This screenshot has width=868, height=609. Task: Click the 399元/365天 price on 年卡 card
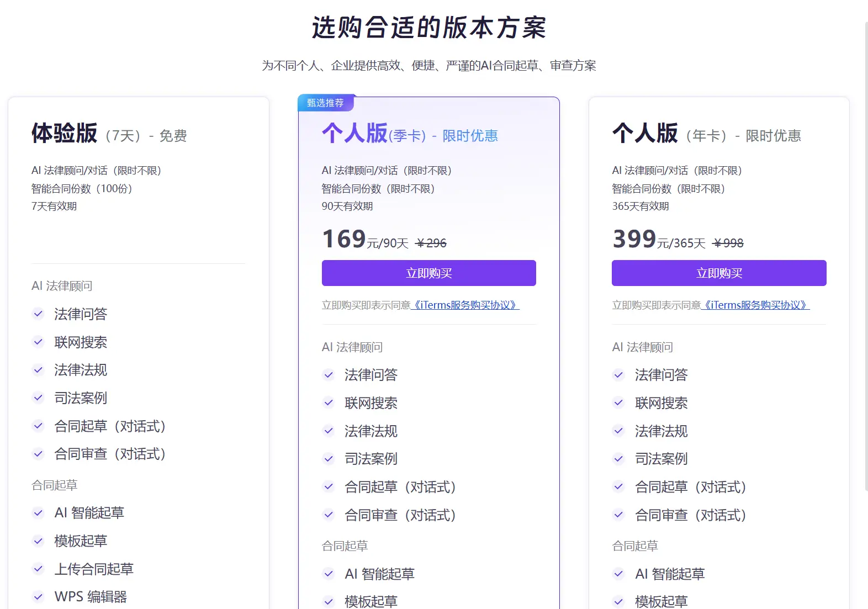(x=658, y=240)
